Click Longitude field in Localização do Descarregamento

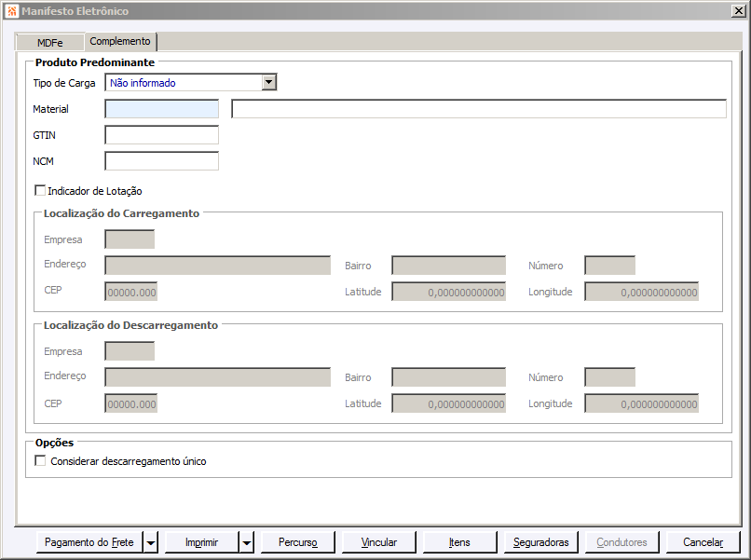click(642, 403)
